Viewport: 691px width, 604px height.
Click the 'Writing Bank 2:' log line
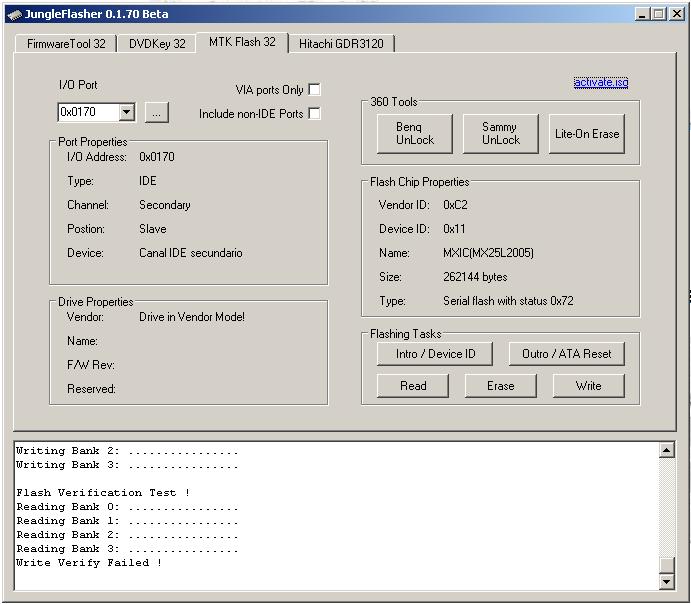127,451
